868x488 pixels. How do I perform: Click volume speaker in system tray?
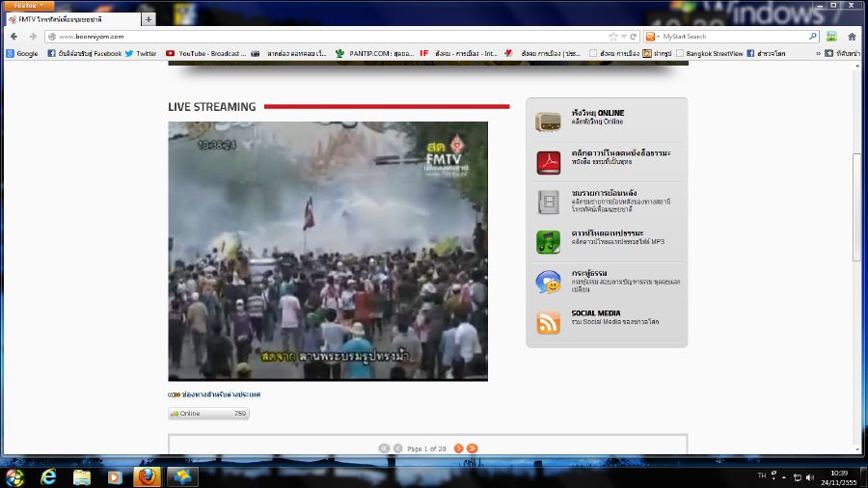pos(810,477)
